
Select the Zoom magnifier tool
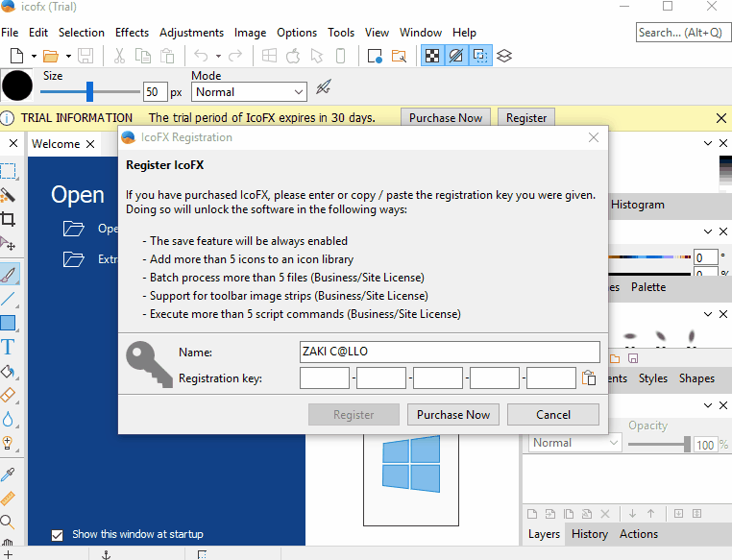pyautogui.click(x=8, y=522)
